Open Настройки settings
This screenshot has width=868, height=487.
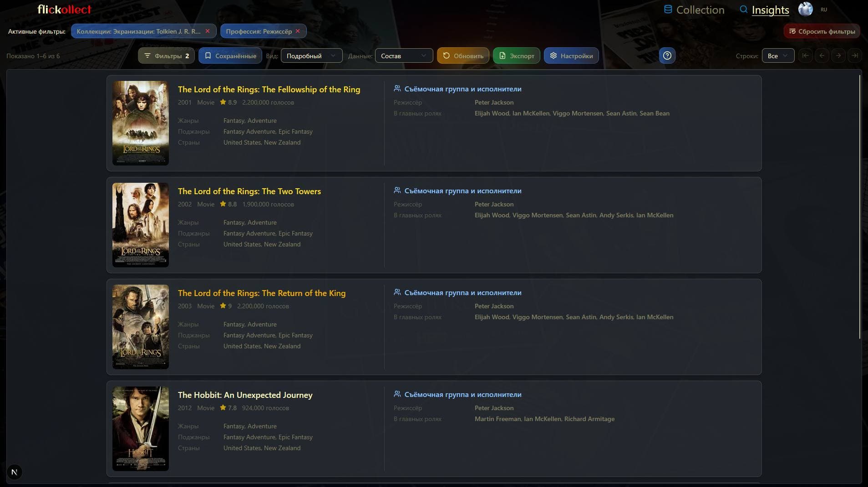[571, 56]
